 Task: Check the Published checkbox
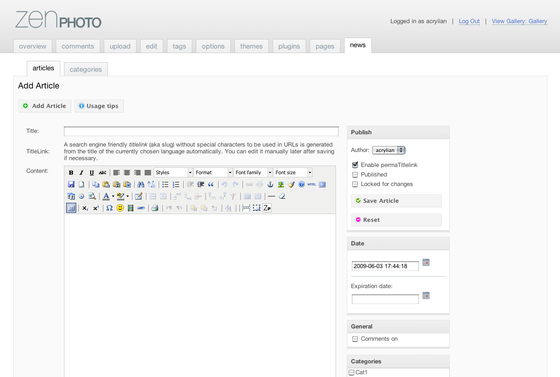click(x=355, y=175)
